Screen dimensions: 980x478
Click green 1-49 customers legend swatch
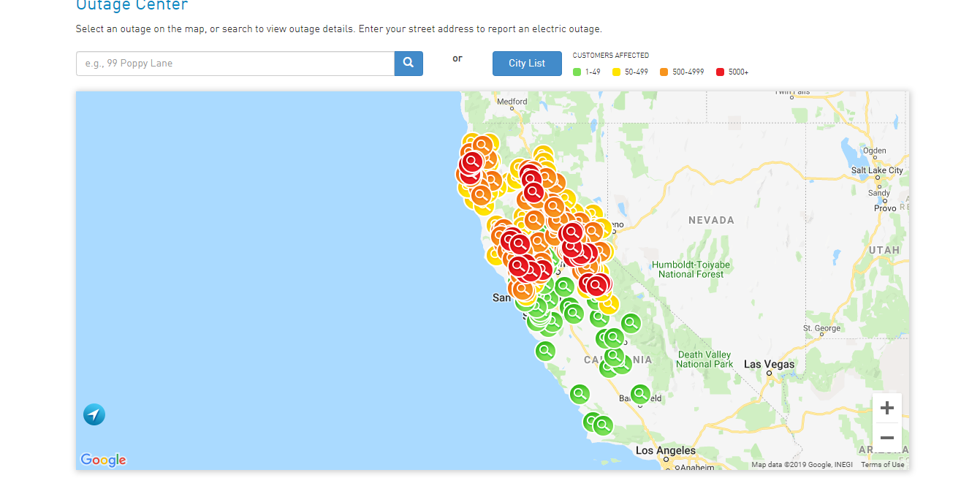(x=577, y=72)
